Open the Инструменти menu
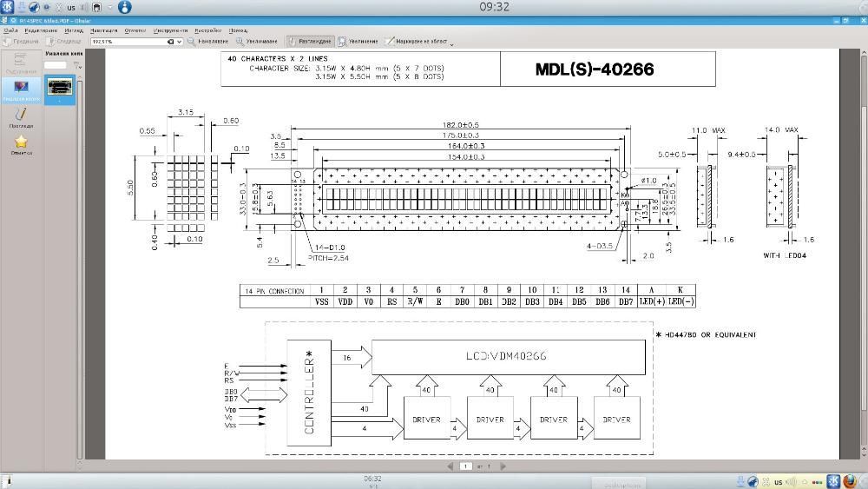Image resolution: width=868 pixels, height=489 pixels. pos(170,30)
